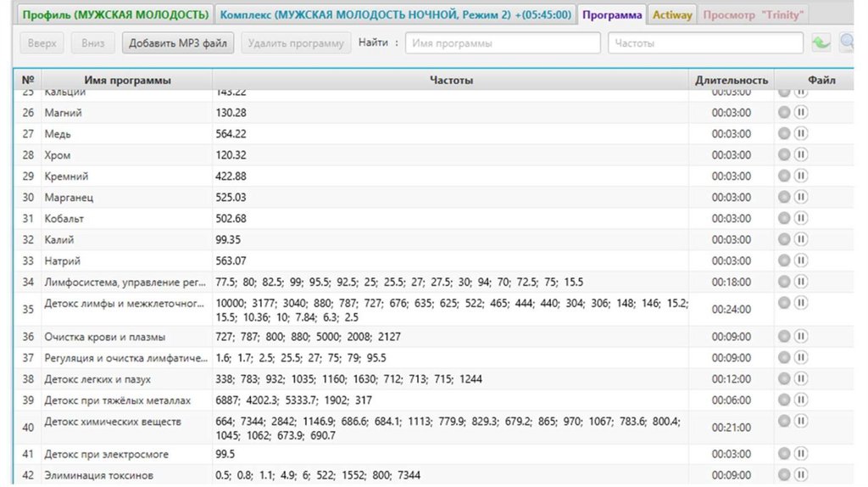Open the Профиль (МУЖСКАЯ МОЛОДОСТЬ) tab
This screenshot has width=868, height=487.
(115, 14)
